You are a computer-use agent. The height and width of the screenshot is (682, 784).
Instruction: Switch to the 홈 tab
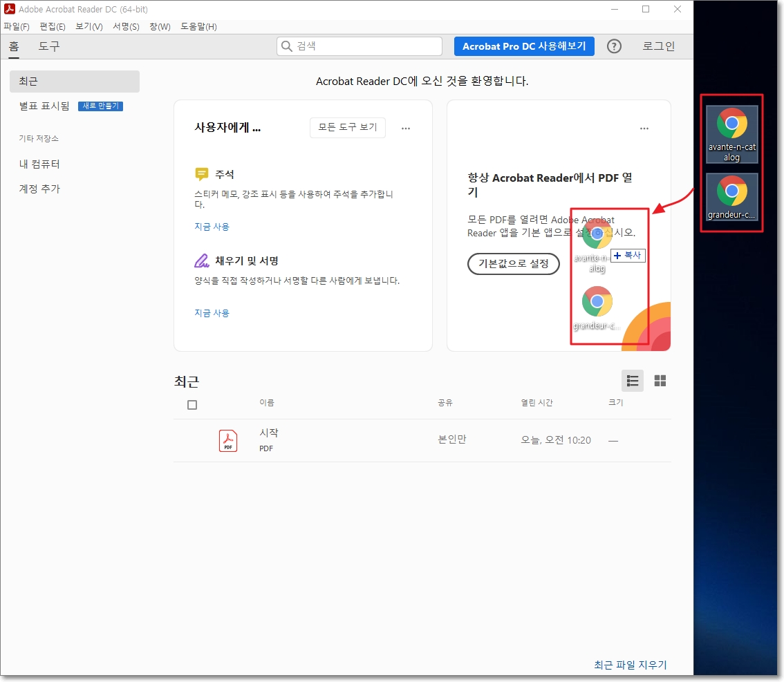(x=14, y=46)
